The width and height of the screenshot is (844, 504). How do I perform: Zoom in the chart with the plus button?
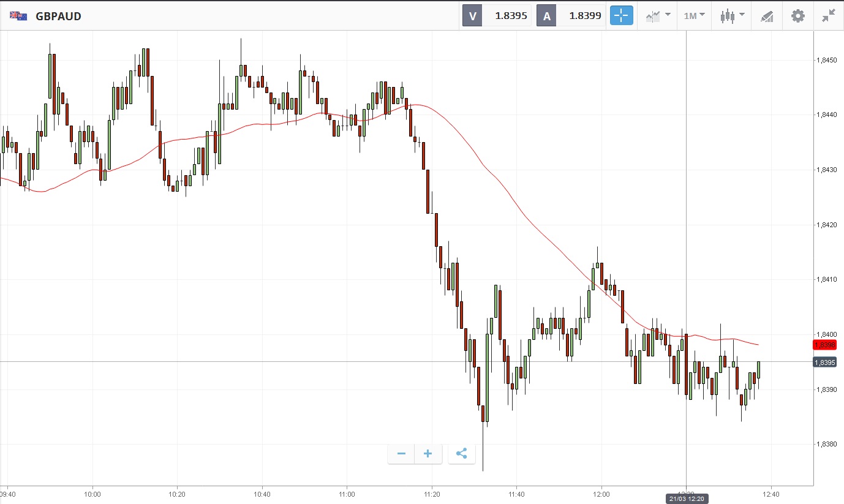pyautogui.click(x=428, y=454)
